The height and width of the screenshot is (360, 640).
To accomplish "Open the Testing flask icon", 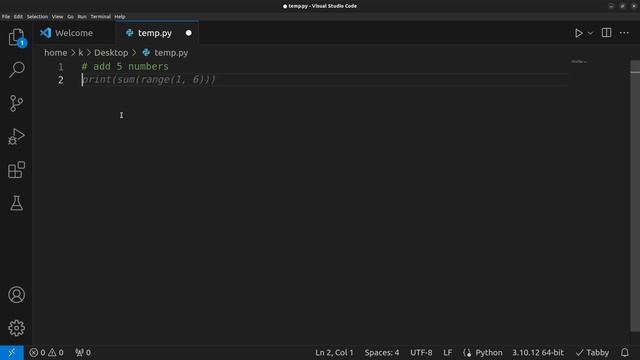I will click(x=16, y=203).
